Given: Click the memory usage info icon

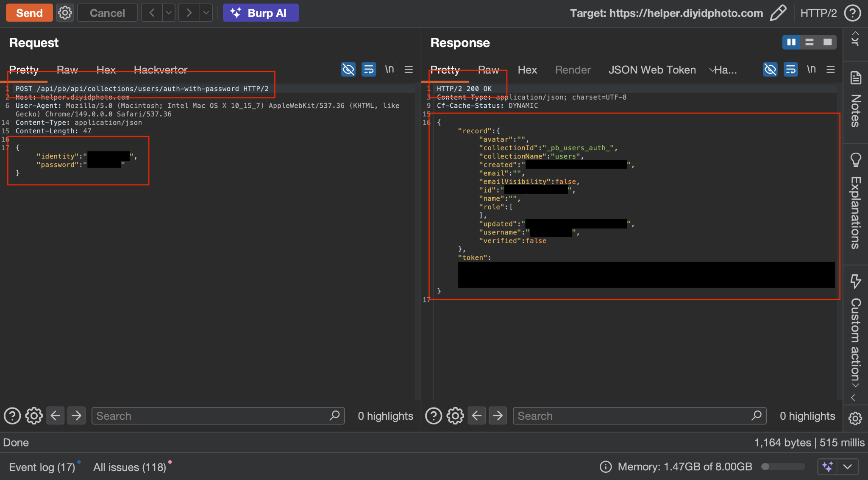Looking at the screenshot, I should 606,467.
